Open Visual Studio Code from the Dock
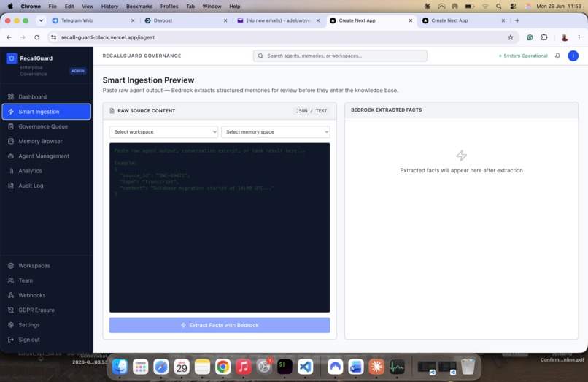Image resolution: width=588 pixels, height=382 pixels. (x=305, y=367)
